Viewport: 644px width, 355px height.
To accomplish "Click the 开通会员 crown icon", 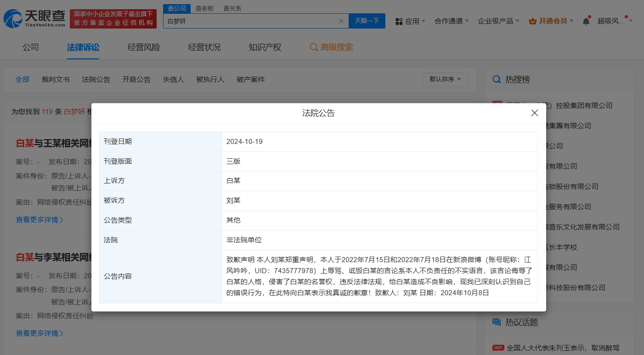I will [533, 21].
